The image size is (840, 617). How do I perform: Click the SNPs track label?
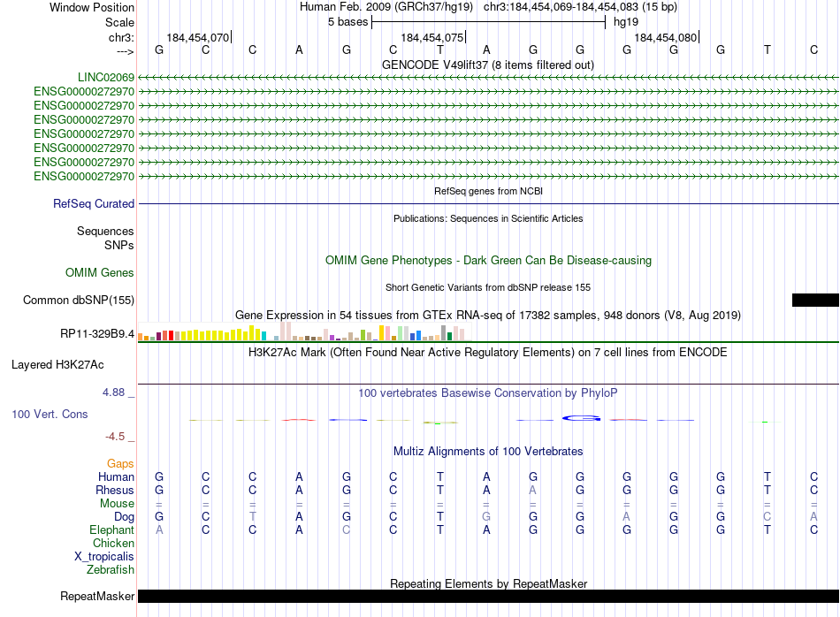coord(119,245)
